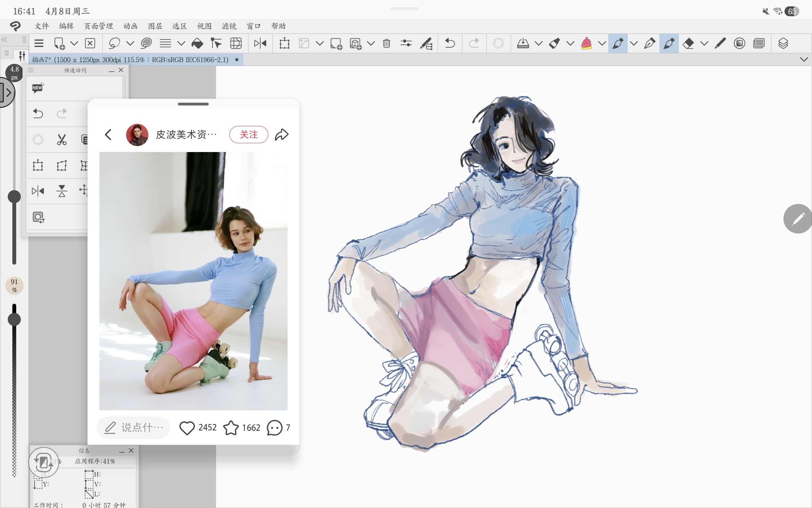Click the undo arrow in top toolbar

[x=450, y=43]
